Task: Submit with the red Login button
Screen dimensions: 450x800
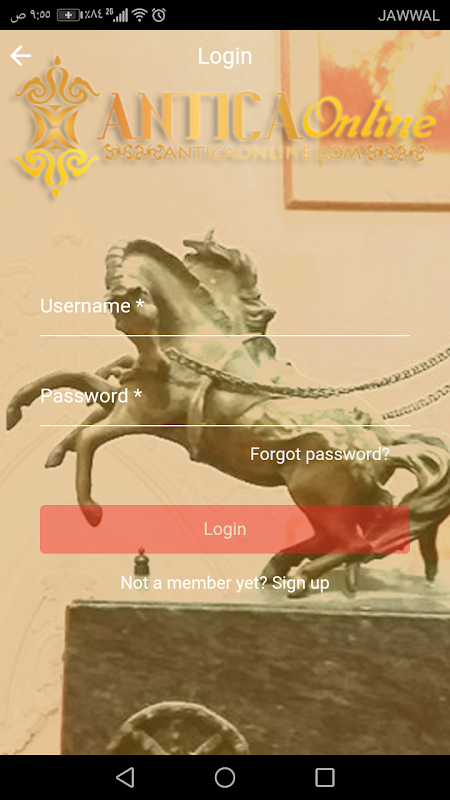Action: [x=224, y=529]
